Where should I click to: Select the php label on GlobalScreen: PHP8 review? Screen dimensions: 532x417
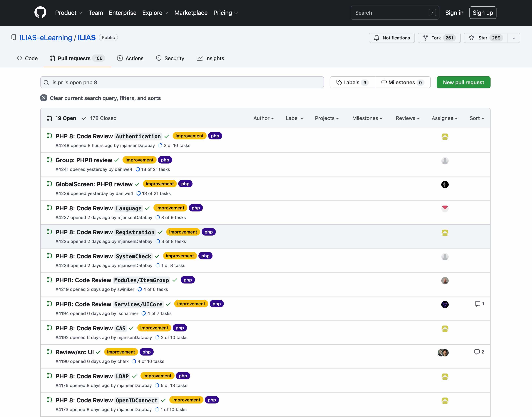pyautogui.click(x=185, y=184)
